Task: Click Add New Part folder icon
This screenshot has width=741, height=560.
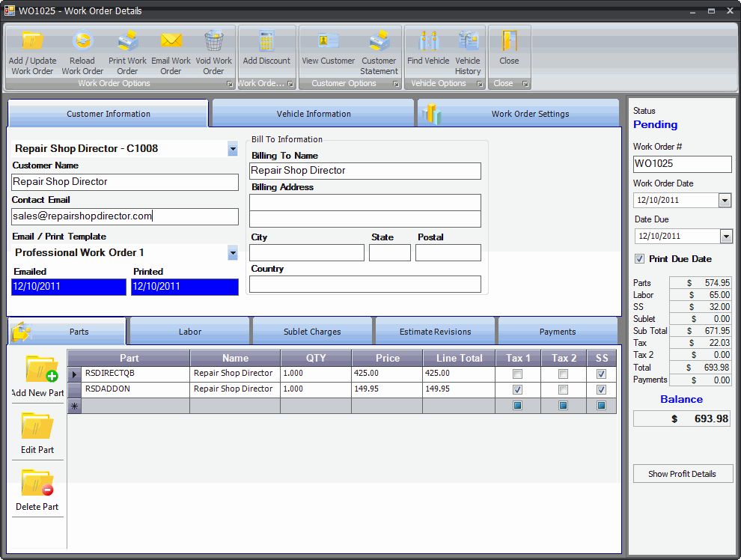Action: (41, 369)
